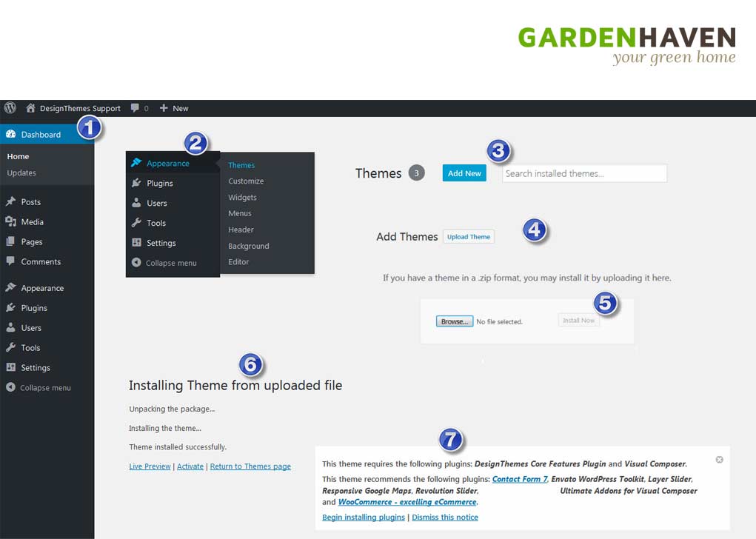Click the 'Installing Theme from uploaded file' heading
This screenshot has width=756, height=539.
point(235,385)
